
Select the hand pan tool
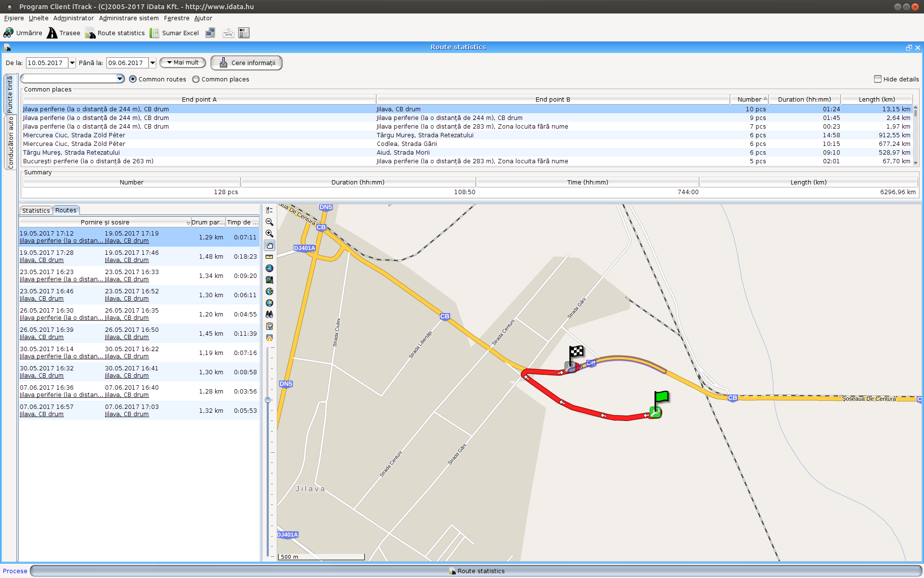(x=269, y=245)
